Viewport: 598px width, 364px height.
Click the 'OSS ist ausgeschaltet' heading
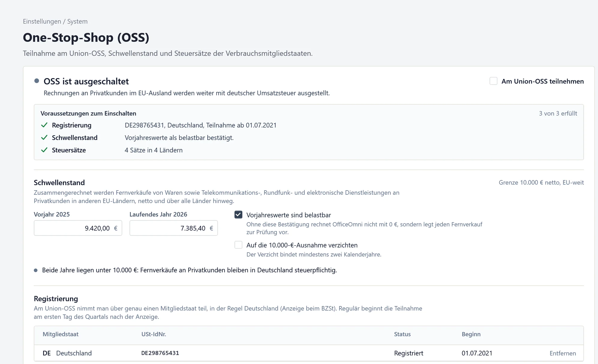pyautogui.click(x=86, y=81)
